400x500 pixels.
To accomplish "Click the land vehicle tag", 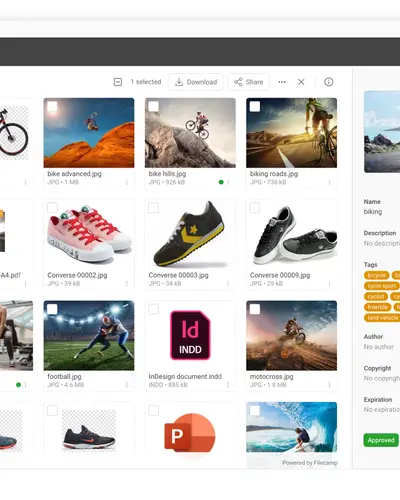I will pyautogui.click(x=382, y=318).
